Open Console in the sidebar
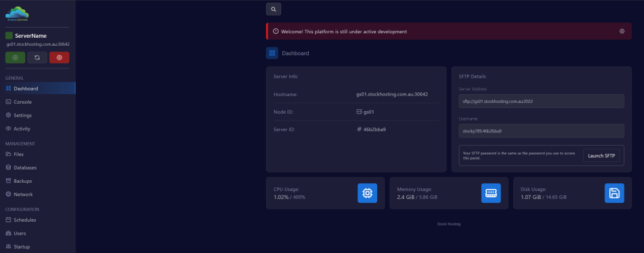 point(23,102)
